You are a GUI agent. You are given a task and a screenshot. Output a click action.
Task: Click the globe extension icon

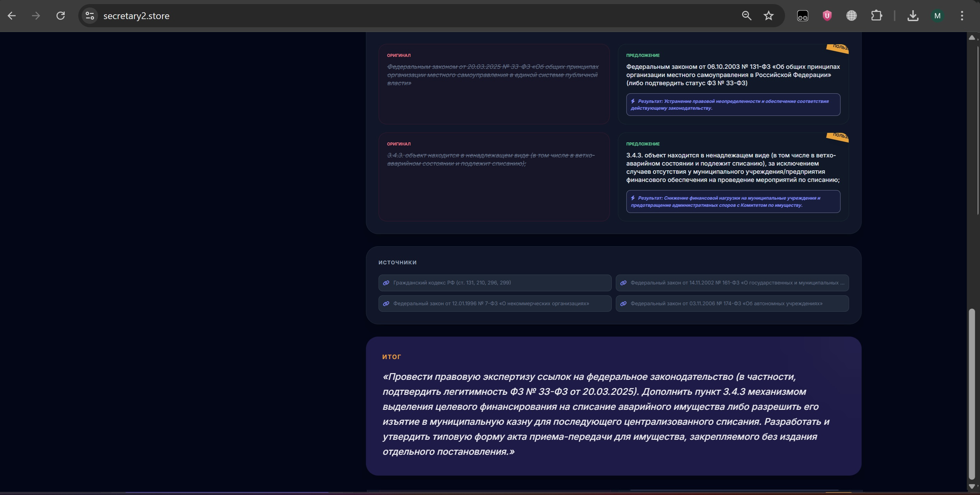[x=851, y=16]
